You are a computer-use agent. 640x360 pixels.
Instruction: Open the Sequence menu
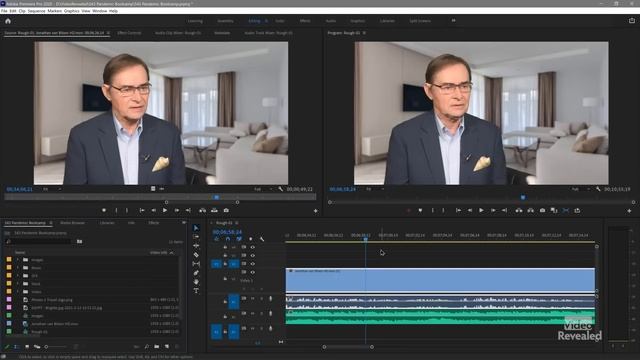pyautogui.click(x=36, y=11)
